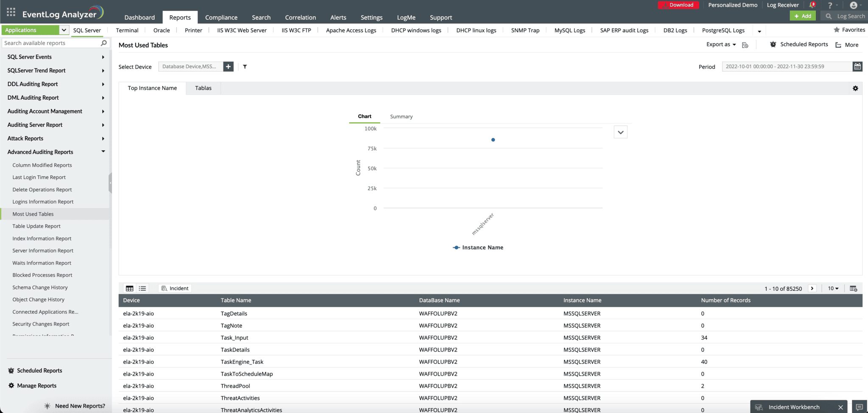The image size is (868, 413).
Task: Open the apps grid launcher icon
Action: [x=11, y=12]
